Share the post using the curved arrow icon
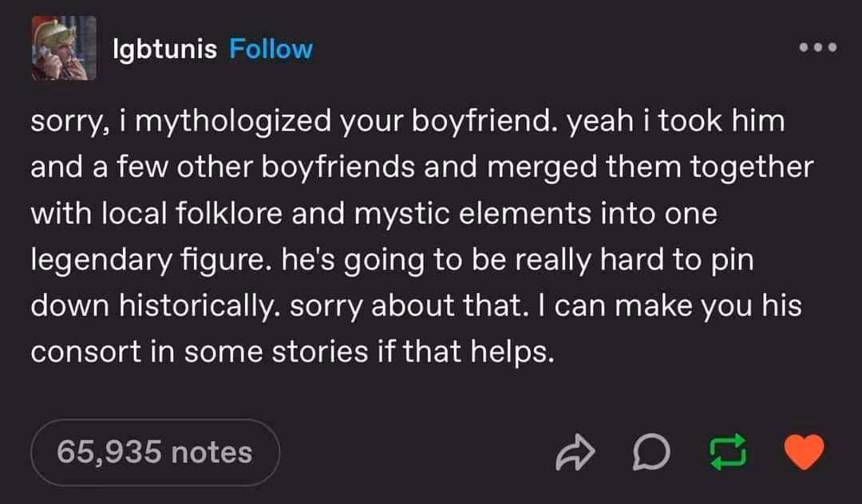Screen dimensions: 862x504 [575, 452]
